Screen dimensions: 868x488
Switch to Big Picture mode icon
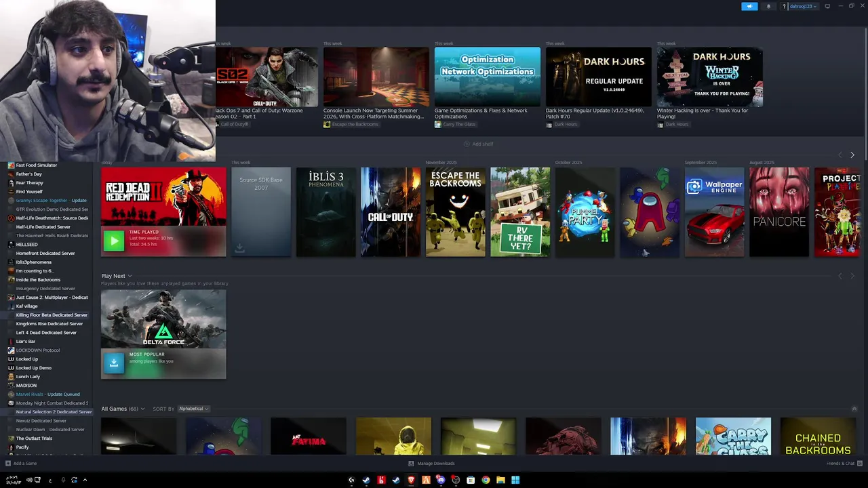coord(827,6)
